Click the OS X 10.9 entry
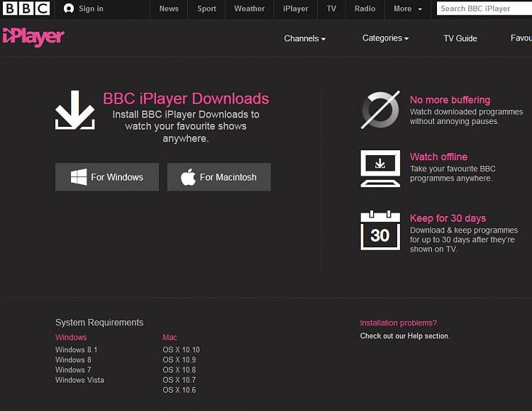This screenshot has height=411, width=532. pyautogui.click(x=179, y=360)
